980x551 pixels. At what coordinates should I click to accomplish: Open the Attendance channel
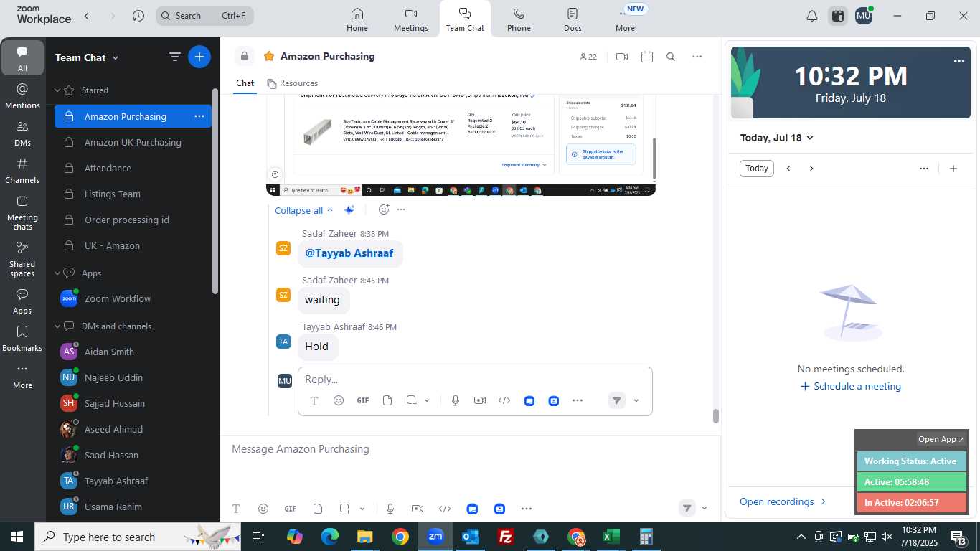click(133, 168)
